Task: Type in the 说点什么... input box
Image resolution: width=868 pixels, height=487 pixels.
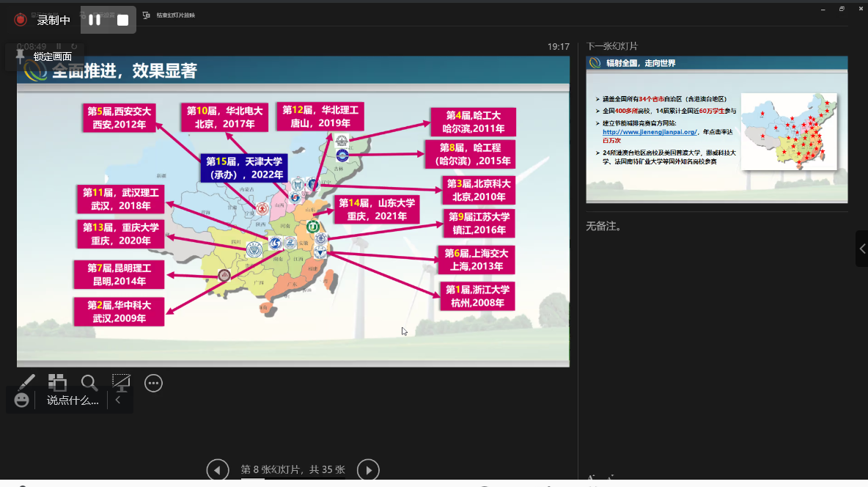Action: (73, 400)
